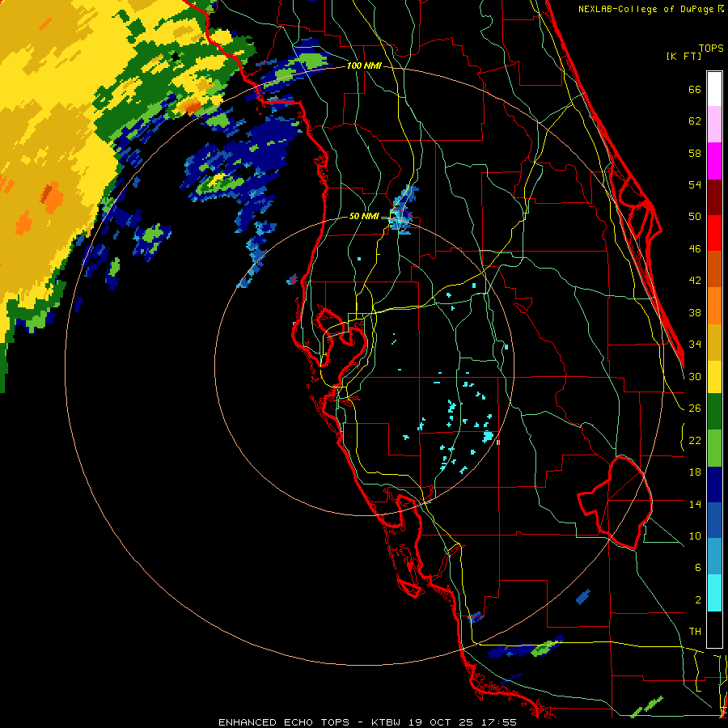Click legend value 10
This screenshot has width=728, height=728.
tap(695, 535)
